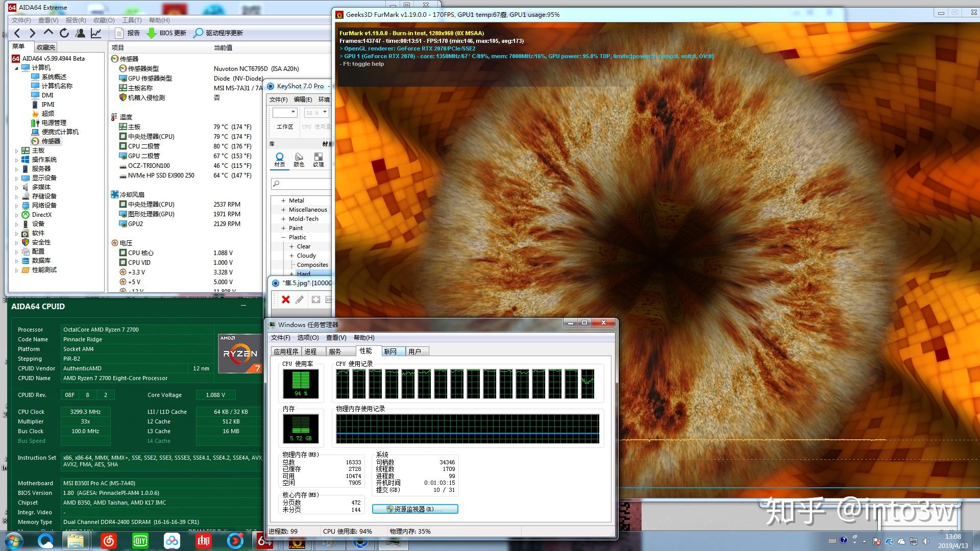This screenshot has height=551, width=980.
Task: Click the 报告 report button in AIDA64
Action: pyautogui.click(x=127, y=33)
